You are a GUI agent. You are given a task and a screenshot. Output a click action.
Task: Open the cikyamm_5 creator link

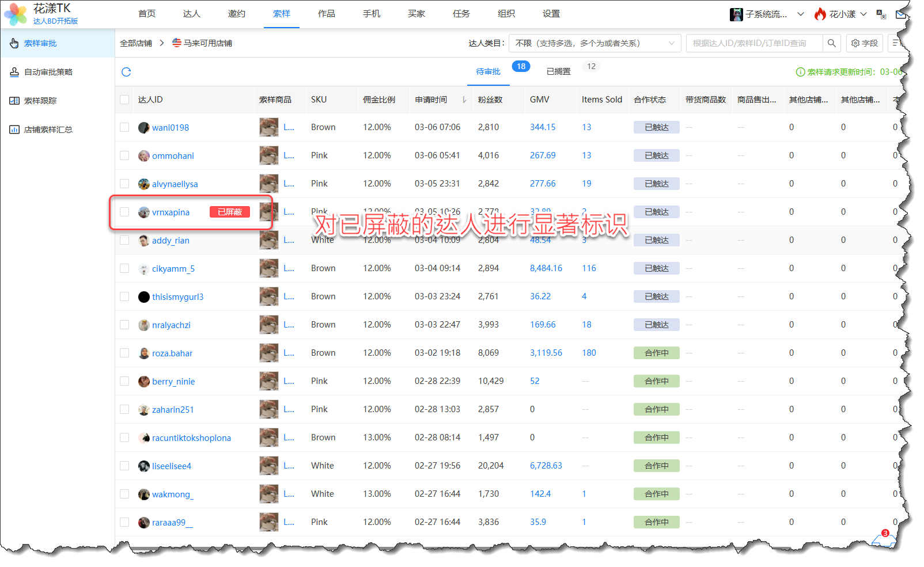[x=173, y=269]
